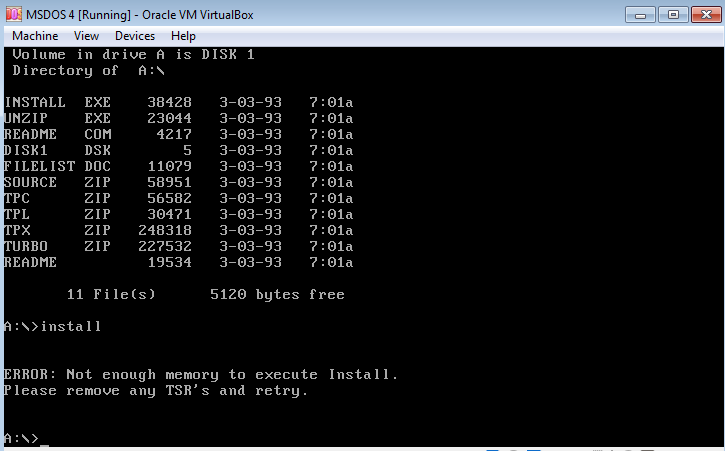The image size is (725, 451).
Task: Open the Help menu
Action: pos(183,36)
